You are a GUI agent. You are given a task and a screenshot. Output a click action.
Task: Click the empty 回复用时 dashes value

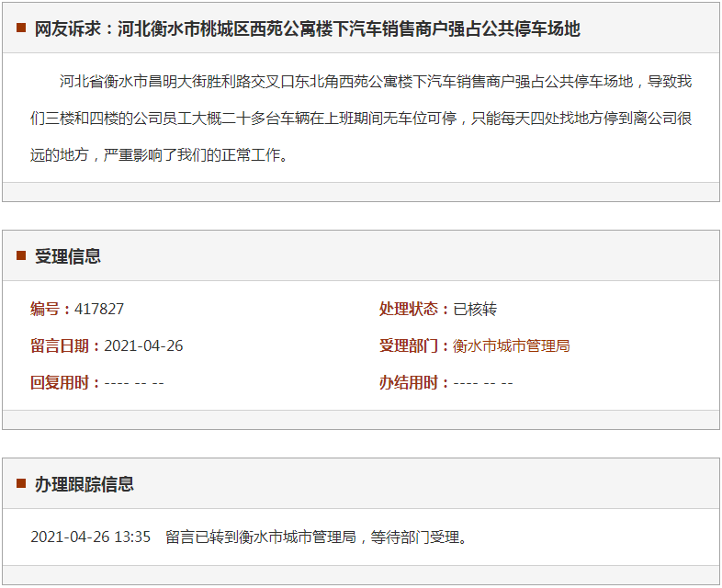click(x=134, y=382)
